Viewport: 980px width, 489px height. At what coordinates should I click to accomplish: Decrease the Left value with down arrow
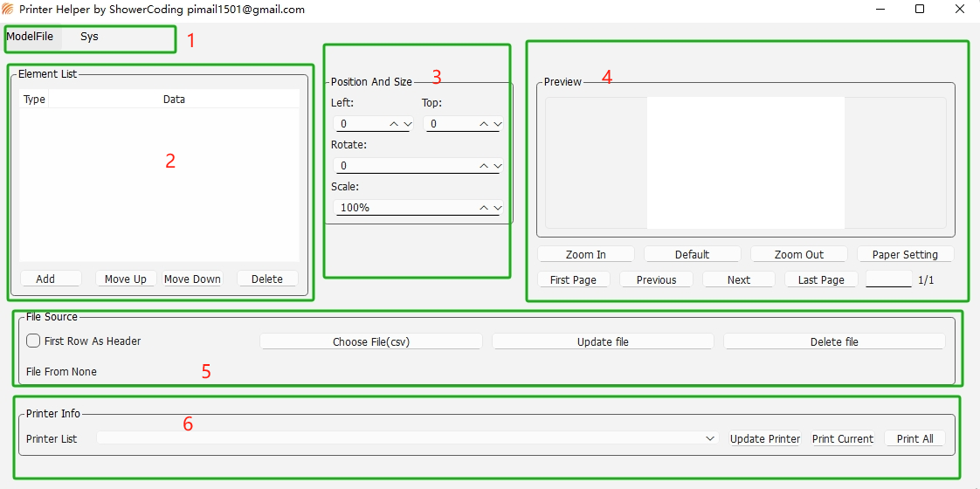tap(408, 124)
